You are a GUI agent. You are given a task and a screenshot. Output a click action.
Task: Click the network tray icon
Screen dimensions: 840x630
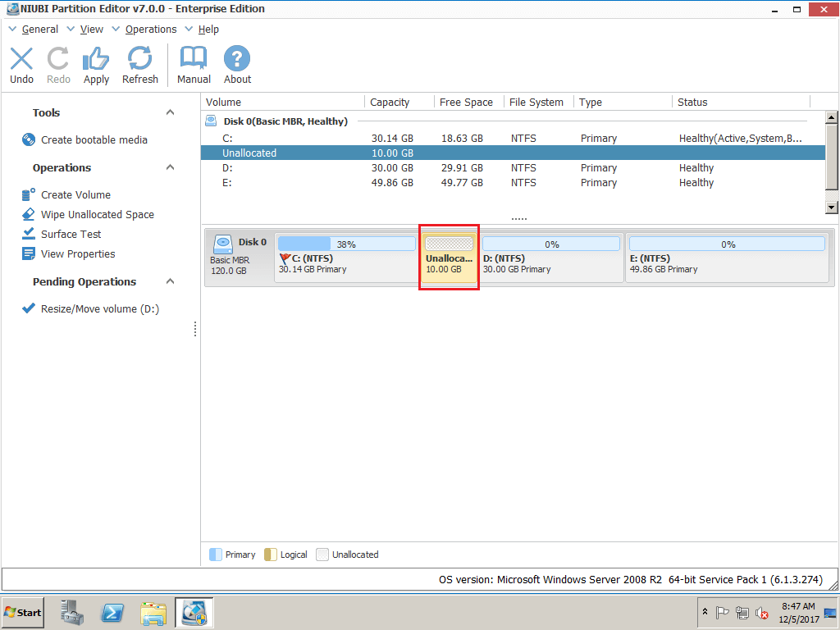pyautogui.click(x=742, y=612)
